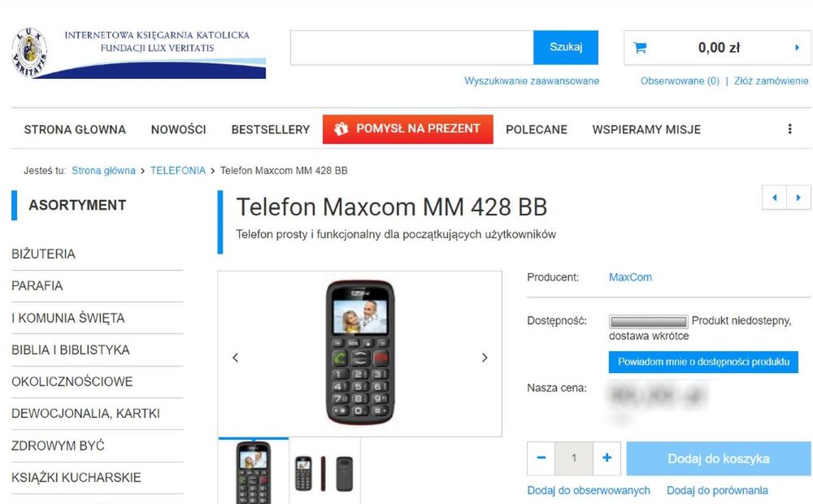
Task: Open the BIŻUTERIA category
Action: 44,254
